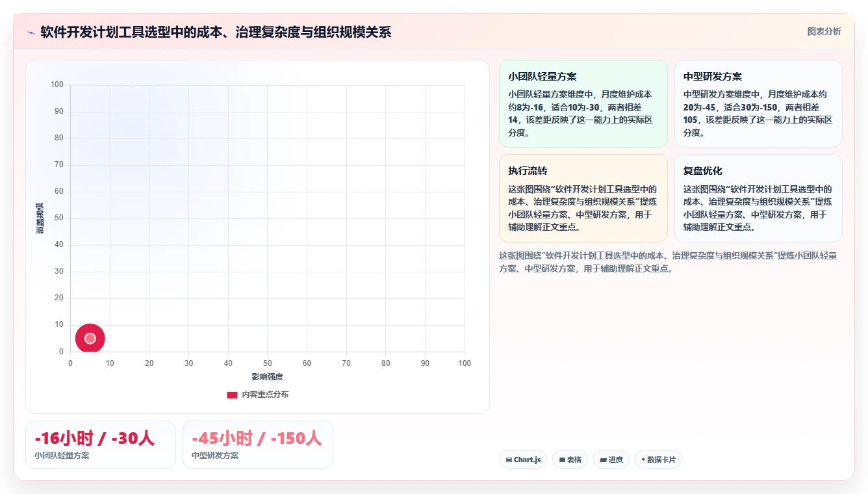
Task: Click the 小团队轻量方案 caption under -16小时
Action: [x=62, y=456]
